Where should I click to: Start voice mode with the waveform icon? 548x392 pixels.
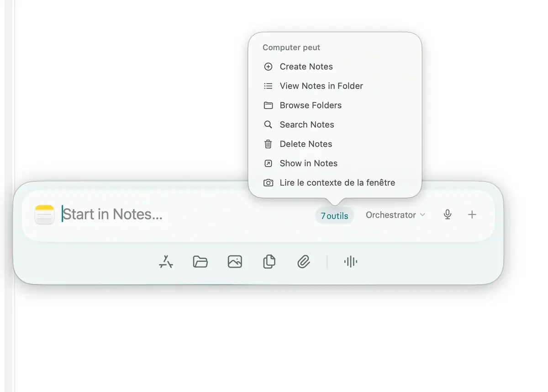(350, 261)
